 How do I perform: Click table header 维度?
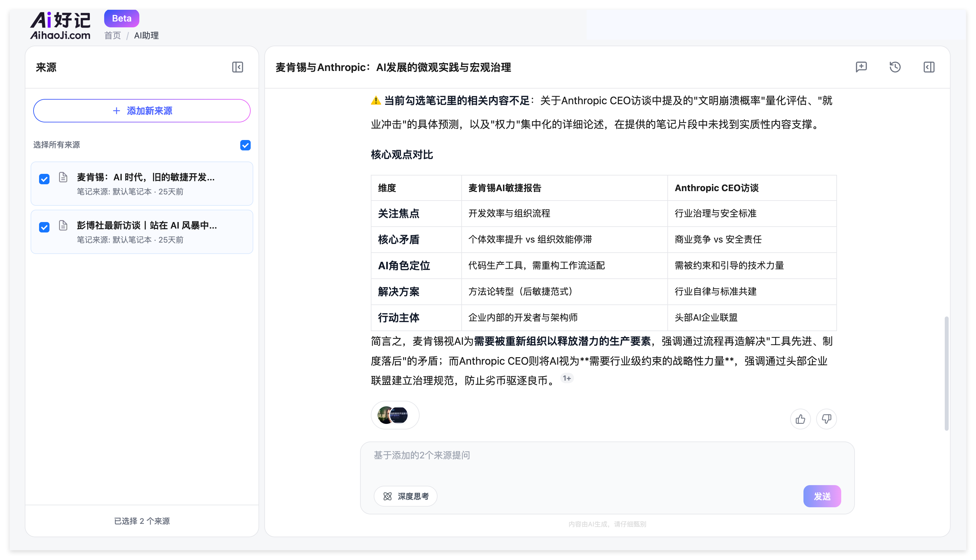click(x=387, y=188)
